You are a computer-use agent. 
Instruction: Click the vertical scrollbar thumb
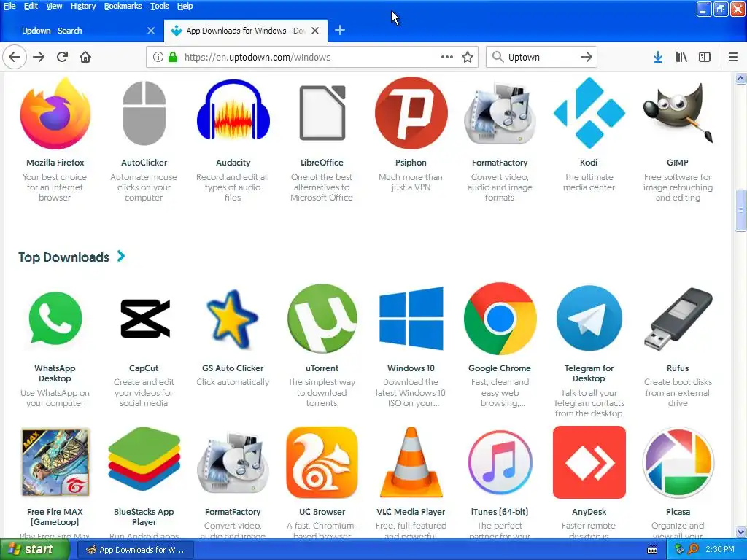coord(741,209)
